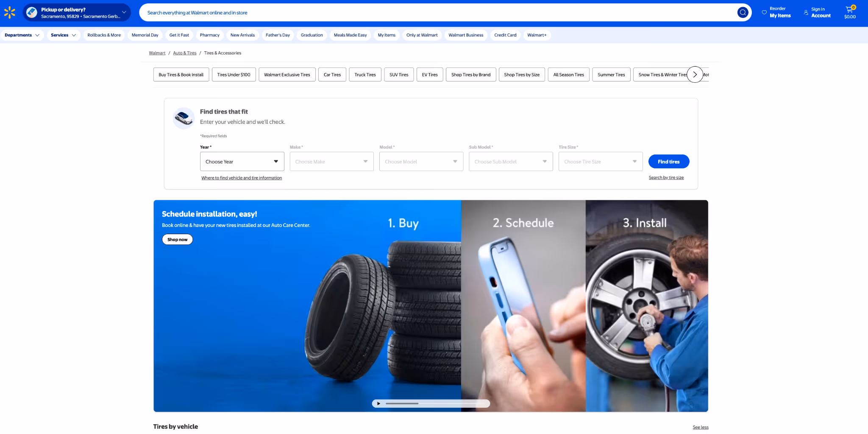Select Only at Walmart
Screen dimensions: 868x434
tap(422, 35)
